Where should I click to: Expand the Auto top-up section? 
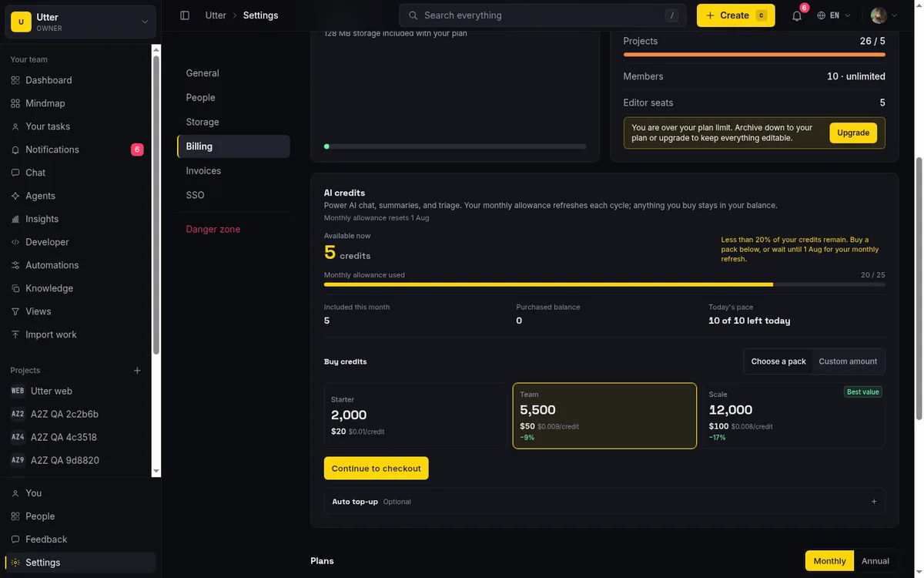point(604,502)
